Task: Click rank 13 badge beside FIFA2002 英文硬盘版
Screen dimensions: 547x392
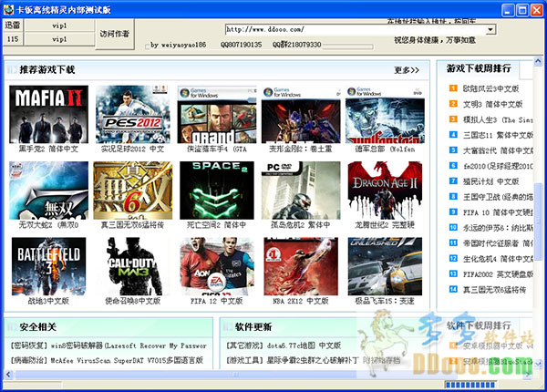Action: (x=453, y=273)
